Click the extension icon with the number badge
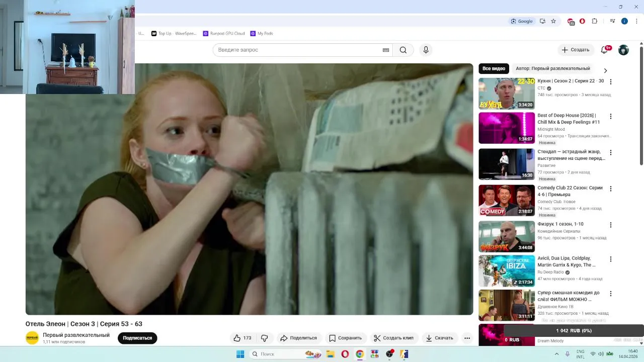 (571, 22)
